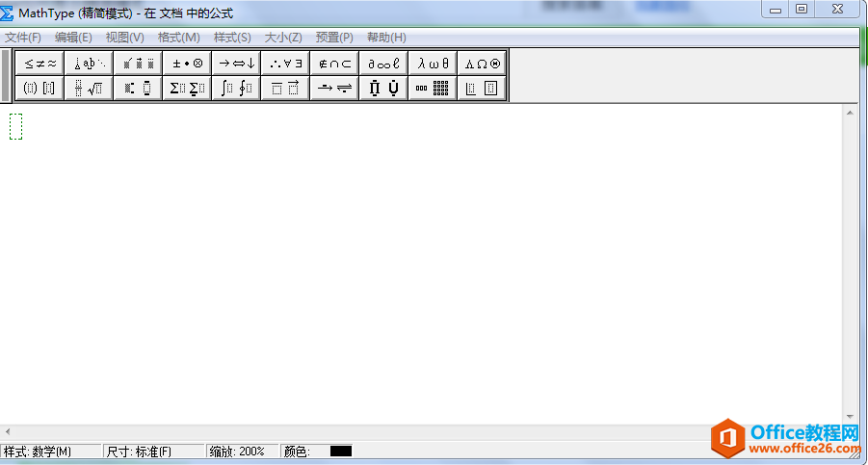Open the logical symbols palette (∴∀∃)
Screen dimensions: 868x465
285,64
